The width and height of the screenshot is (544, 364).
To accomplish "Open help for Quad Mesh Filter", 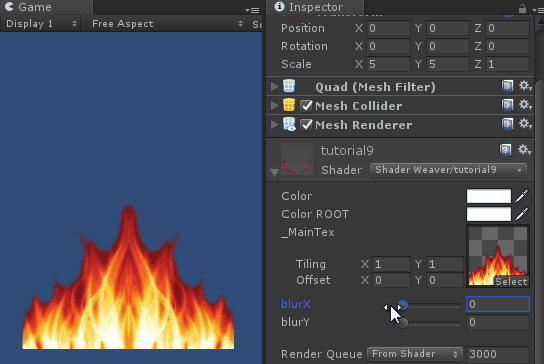I will pos(507,86).
